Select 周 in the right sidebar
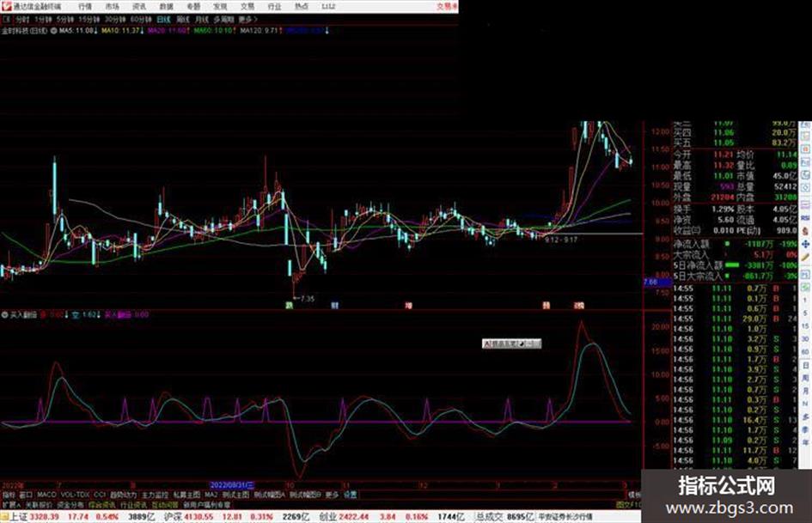Image resolution: width=812 pixels, height=523 pixels. (805, 379)
